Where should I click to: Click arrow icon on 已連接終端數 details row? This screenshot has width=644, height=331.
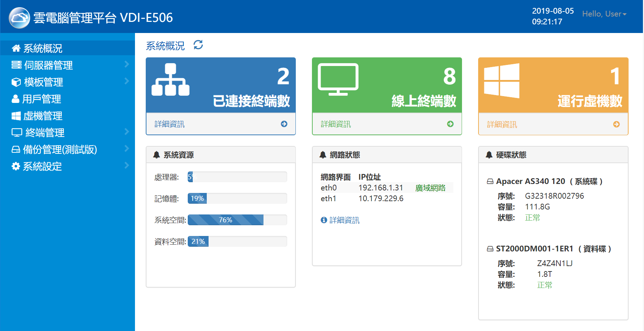click(284, 124)
